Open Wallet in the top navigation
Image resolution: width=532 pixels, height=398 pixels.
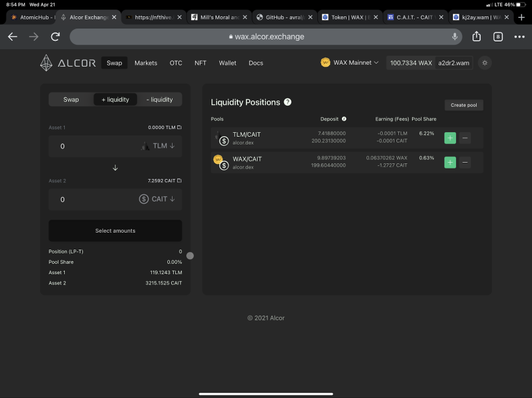pos(227,63)
